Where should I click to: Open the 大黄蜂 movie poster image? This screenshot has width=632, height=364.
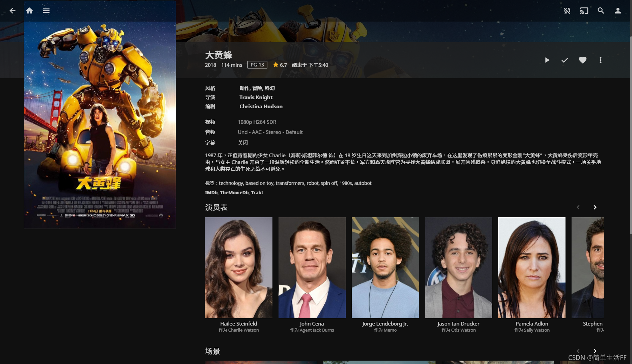tap(100, 115)
